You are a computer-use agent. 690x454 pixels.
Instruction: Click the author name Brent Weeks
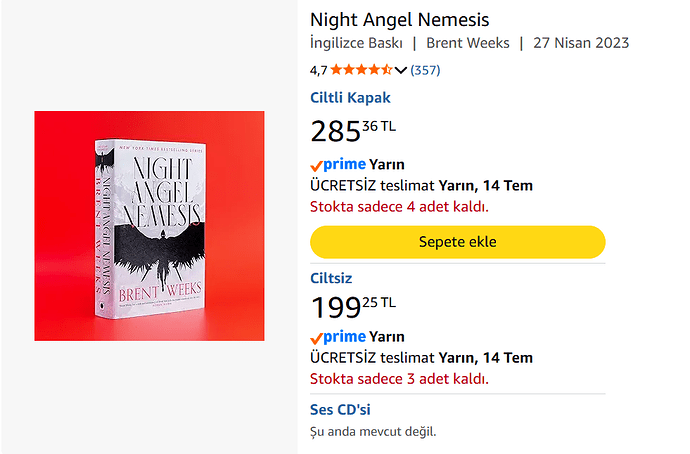tap(468, 43)
